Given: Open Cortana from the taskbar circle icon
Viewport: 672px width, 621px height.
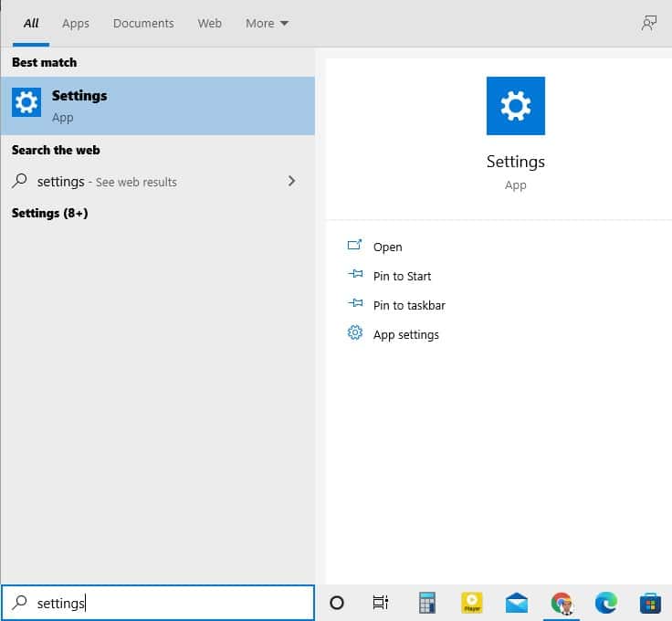Looking at the screenshot, I should coord(336,603).
